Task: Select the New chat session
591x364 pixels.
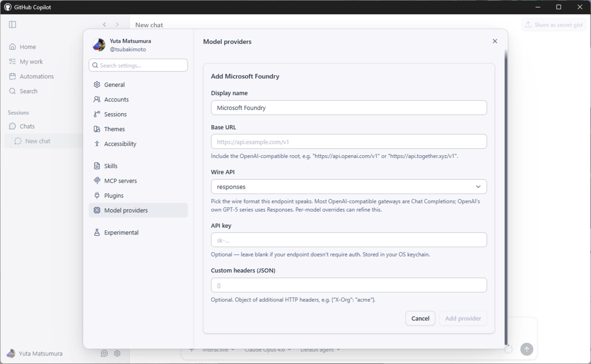Action: [x=44, y=141]
